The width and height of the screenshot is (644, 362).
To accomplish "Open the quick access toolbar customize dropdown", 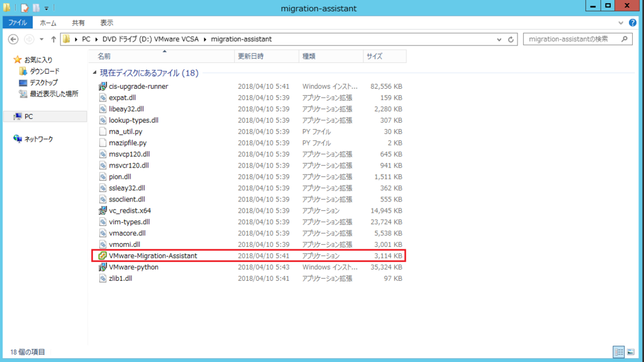I will tap(47, 8).
